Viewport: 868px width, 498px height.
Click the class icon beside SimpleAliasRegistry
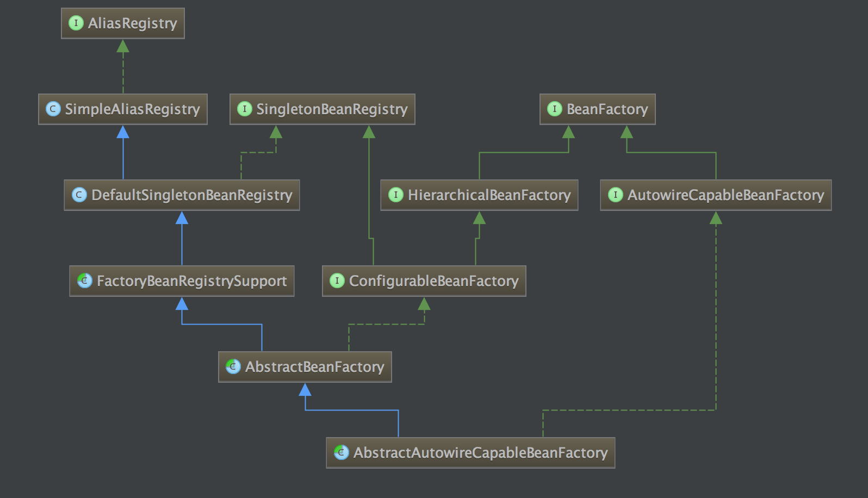[x=53, y=109]
